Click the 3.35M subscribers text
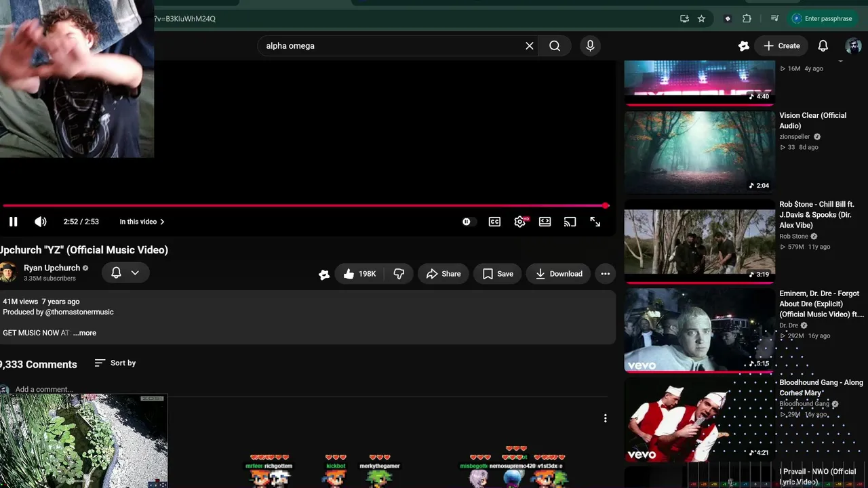Screen dimensions: 868x488 tap(50, 279)
